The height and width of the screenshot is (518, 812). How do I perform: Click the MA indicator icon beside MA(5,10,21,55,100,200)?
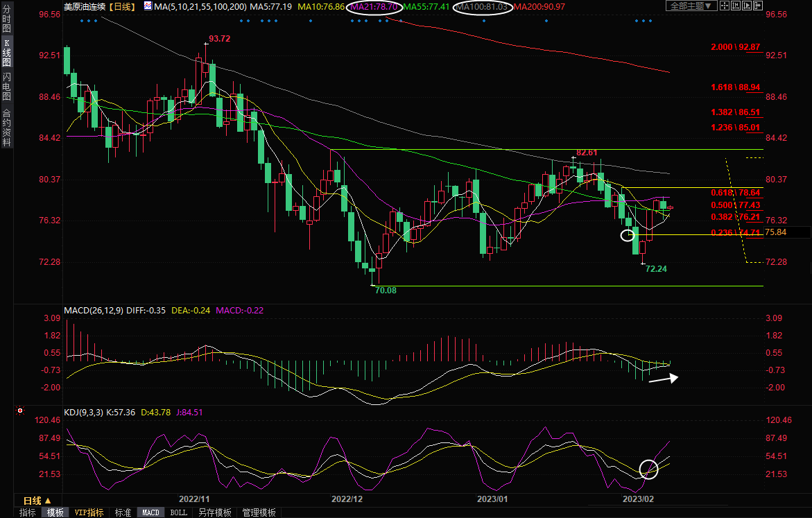pyautogui.click(x=148, y=6)
